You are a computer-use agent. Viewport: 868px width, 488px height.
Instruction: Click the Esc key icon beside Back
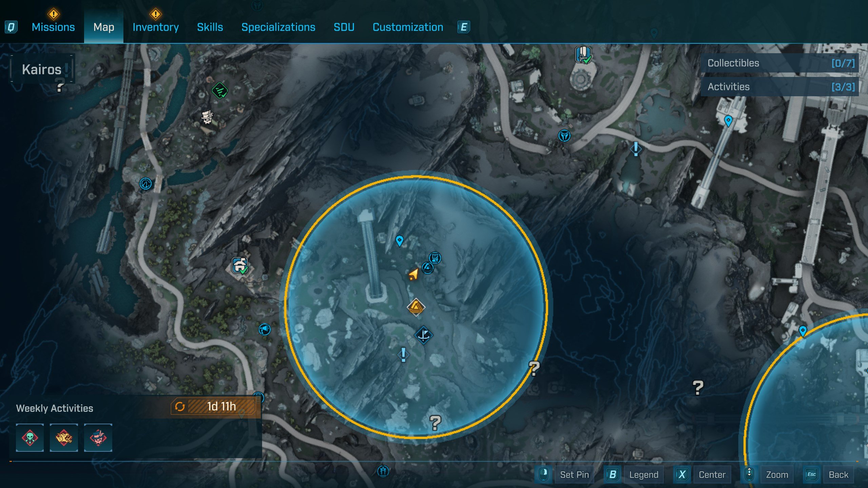pyautogui.click(x=811, y=474)
